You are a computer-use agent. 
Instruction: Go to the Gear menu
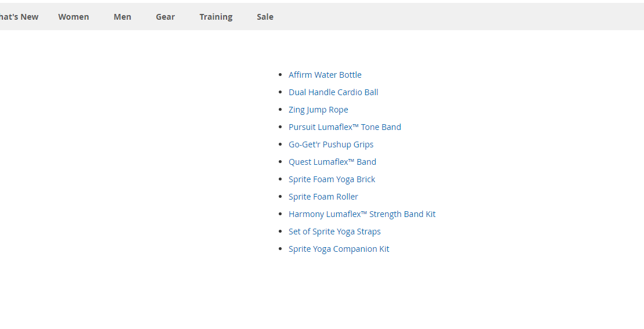[x=165, y=17]
